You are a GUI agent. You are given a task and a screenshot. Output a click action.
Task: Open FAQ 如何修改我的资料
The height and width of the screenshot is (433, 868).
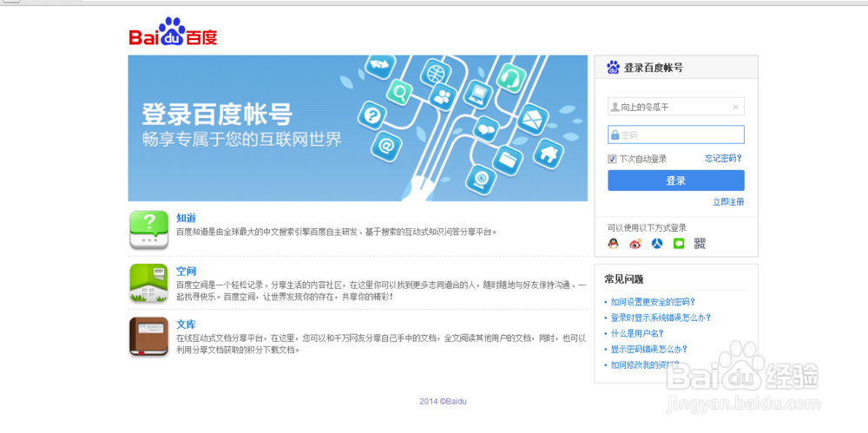click(x=645, y=365)
